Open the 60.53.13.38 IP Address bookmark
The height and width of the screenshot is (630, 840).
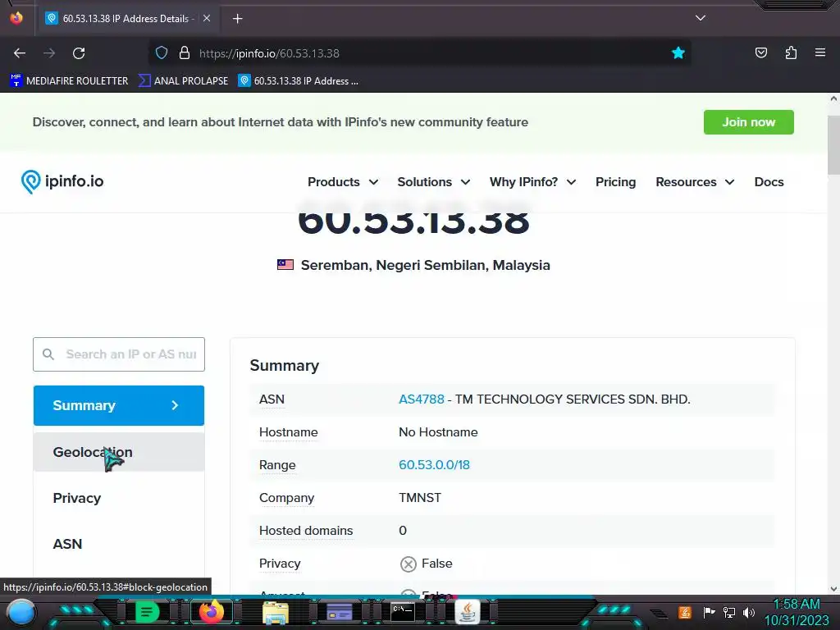tap(299, 81)
